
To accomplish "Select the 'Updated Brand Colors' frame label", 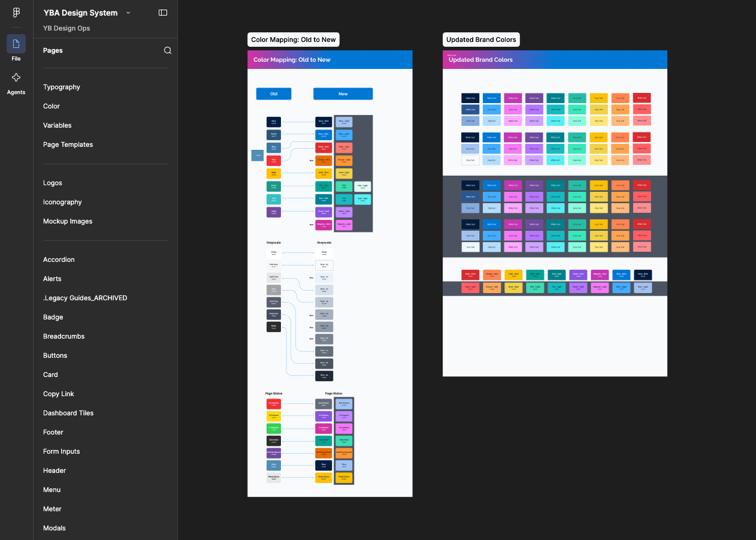I will [481, 40].
